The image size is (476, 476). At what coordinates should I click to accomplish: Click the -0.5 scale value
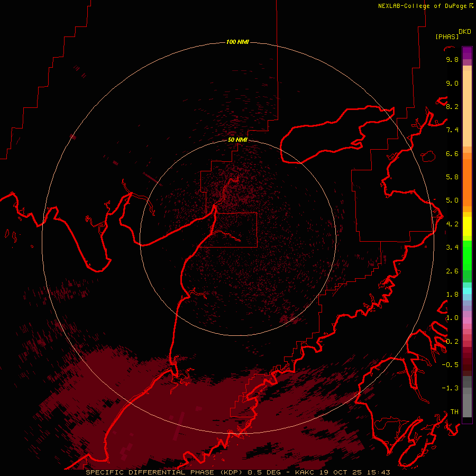click(x=450, y=365)
